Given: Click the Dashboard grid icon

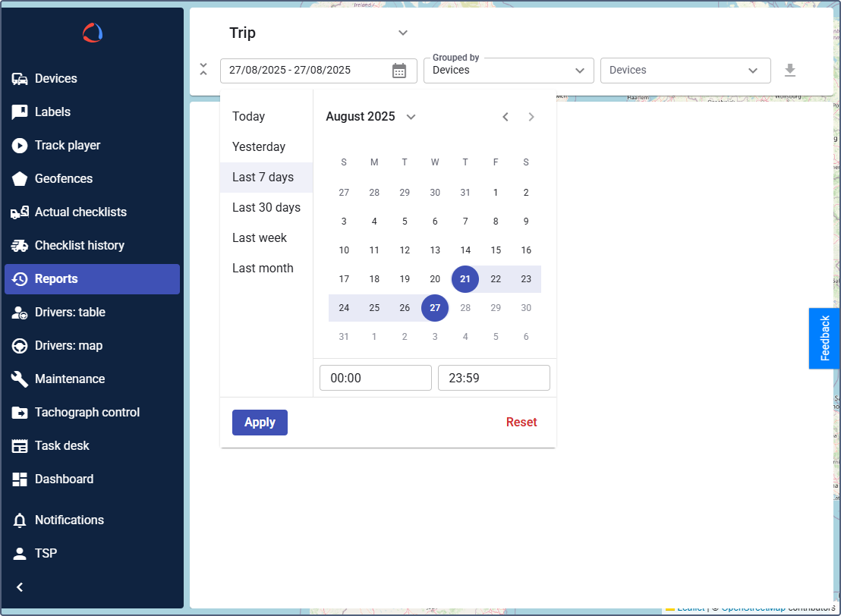Looking at the screenshot, I should pyautogui.click(x=20, y=479).
